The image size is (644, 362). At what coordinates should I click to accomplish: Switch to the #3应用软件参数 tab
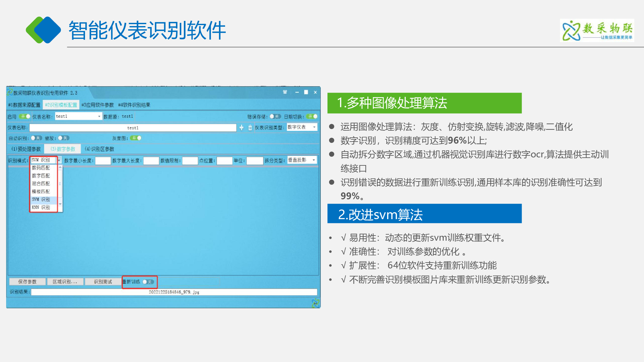(x=98, y=105)
